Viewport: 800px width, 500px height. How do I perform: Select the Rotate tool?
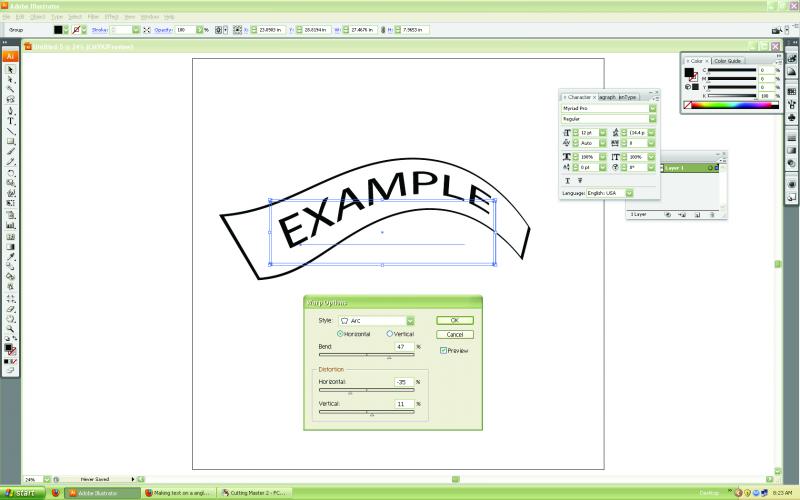tap(10, 173)
